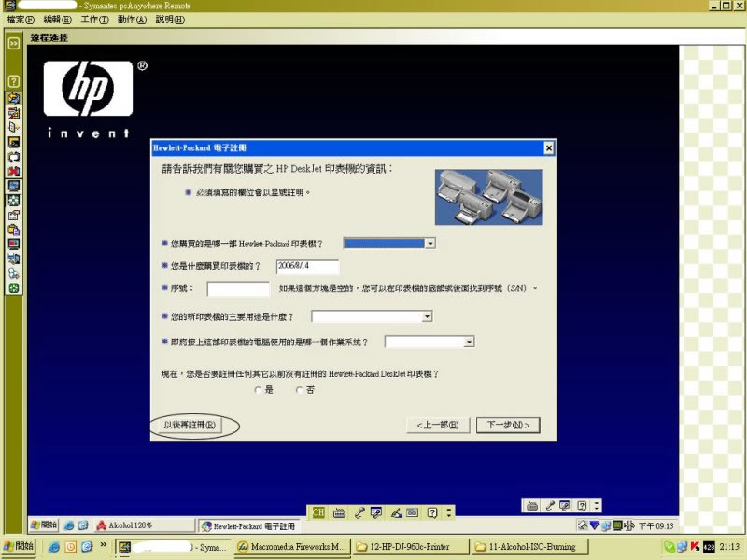Click the microphone icon on the white language bar
The height and width of the screenshot is (560, 747).
point(549,506)
